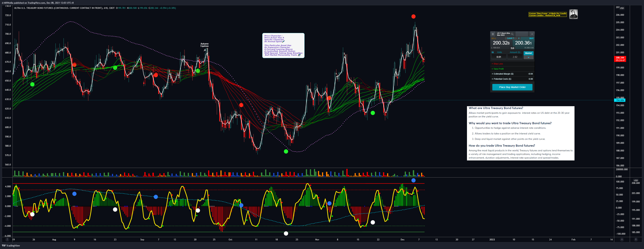Click the red 200.344 last price label
The image size is (644, 249).
coord(620,59)
